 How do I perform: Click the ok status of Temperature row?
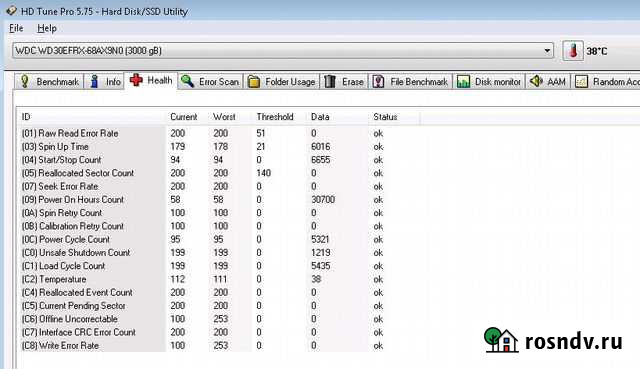pyautogui.click(x=378, y=279)
